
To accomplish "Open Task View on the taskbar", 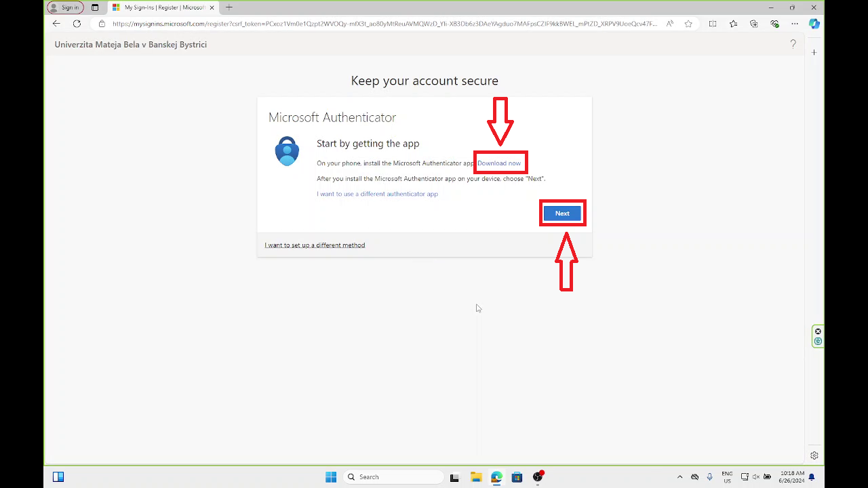I will click(454, 477).
